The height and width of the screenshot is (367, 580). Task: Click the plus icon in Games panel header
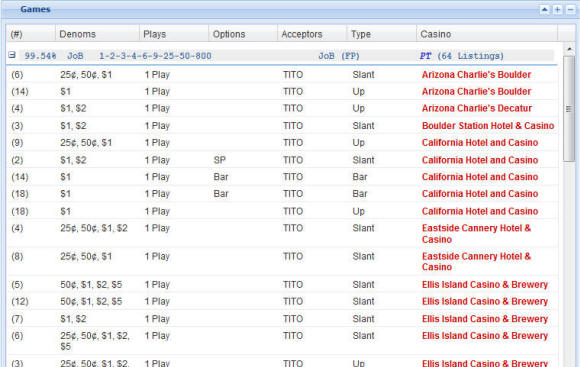click(557, 10)
